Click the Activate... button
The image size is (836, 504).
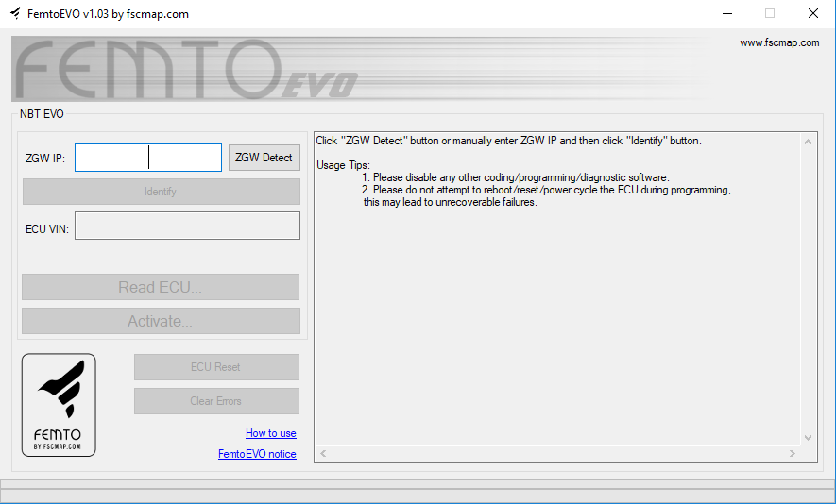pos(161,321)
